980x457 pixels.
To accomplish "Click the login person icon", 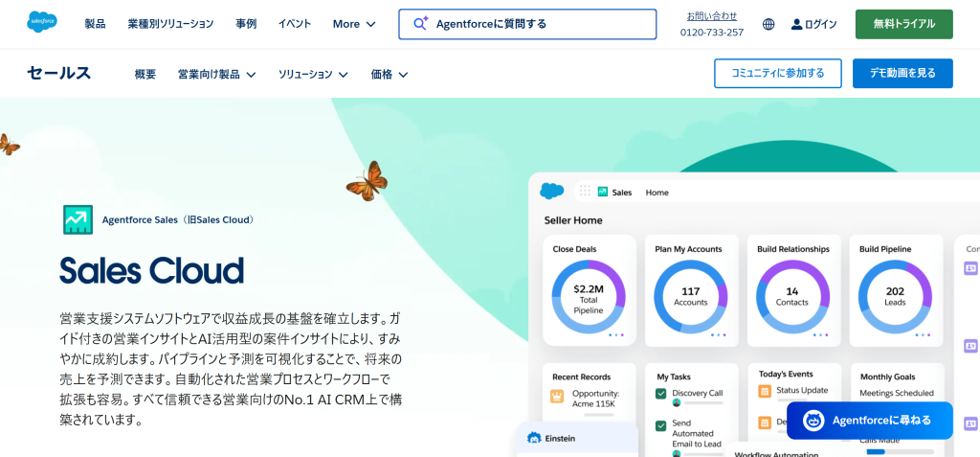I will (x=796, y=24).
